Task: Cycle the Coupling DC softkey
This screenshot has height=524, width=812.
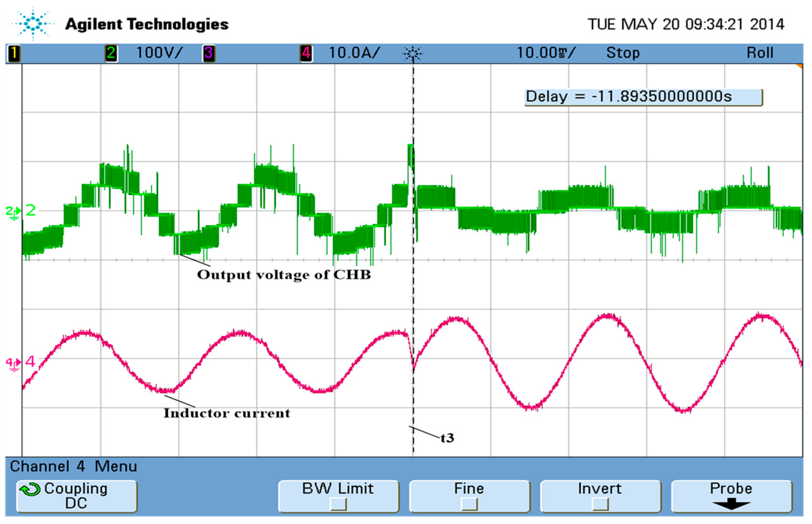Action: coord(76,496)
